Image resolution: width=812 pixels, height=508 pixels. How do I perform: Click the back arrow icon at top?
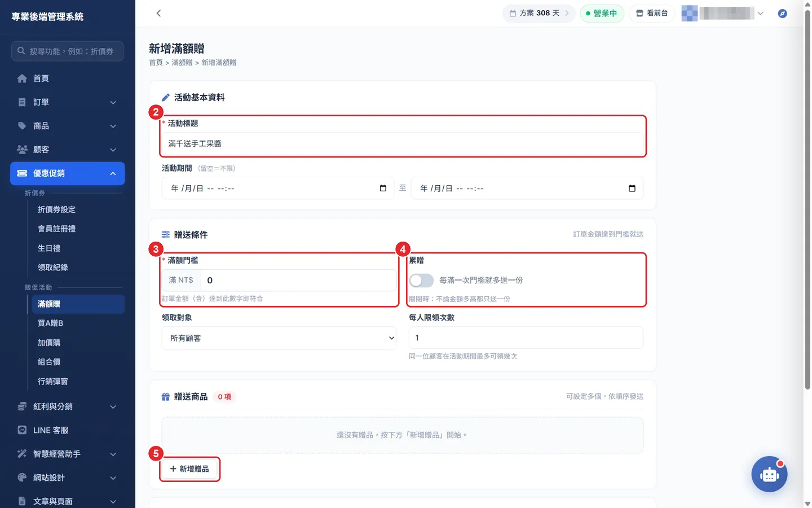point(158,13)
